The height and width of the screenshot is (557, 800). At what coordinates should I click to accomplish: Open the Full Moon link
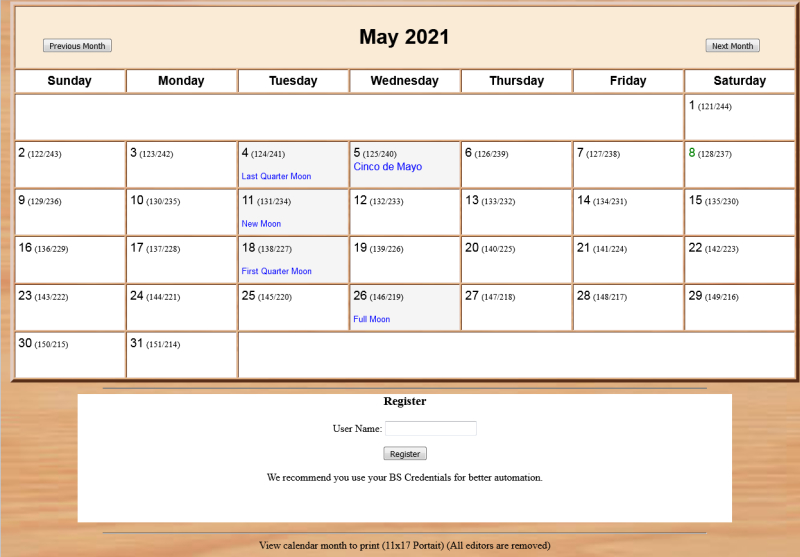tap(371, 319)
